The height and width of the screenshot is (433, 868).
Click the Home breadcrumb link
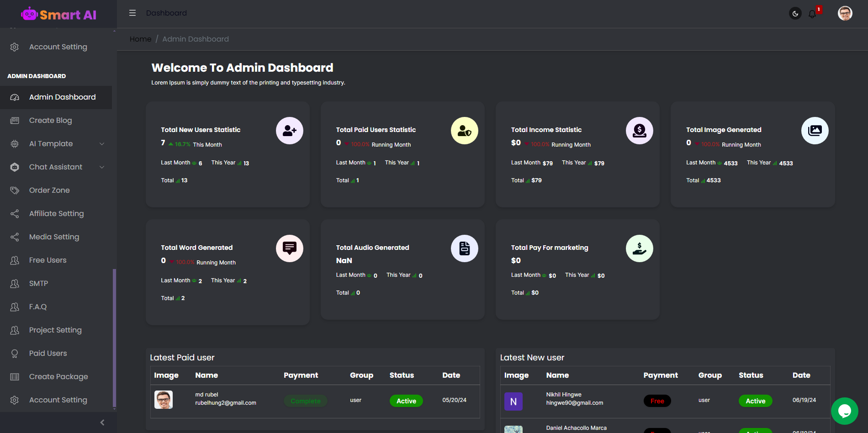[140, 39]
